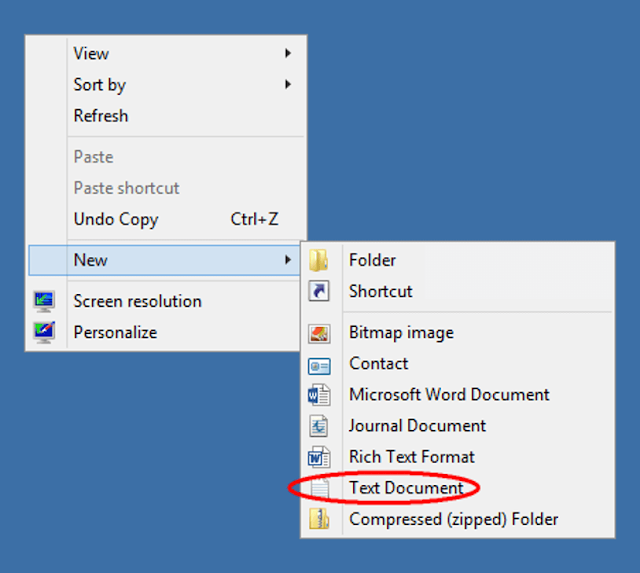Expand the View submenu arrow
Screen dimensions: 640x573
point(288,53)
